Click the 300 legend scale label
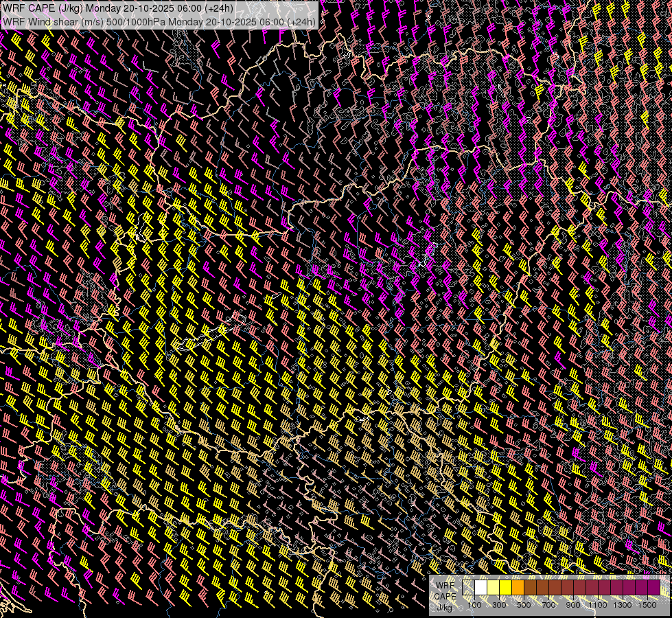The width and height of the screenshot is (672, 618). coord(499,605)
